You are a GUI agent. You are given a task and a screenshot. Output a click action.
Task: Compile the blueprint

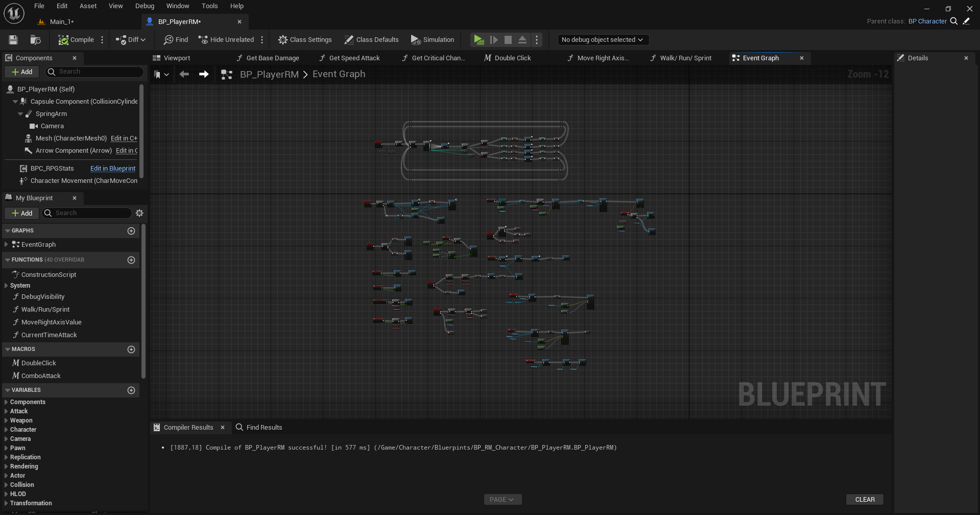(76, 40)
